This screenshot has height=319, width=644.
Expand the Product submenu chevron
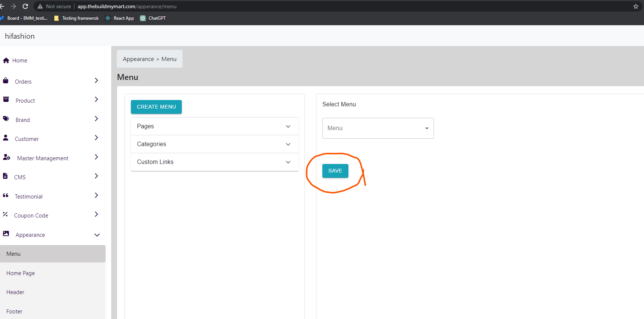tap(96, 99)
